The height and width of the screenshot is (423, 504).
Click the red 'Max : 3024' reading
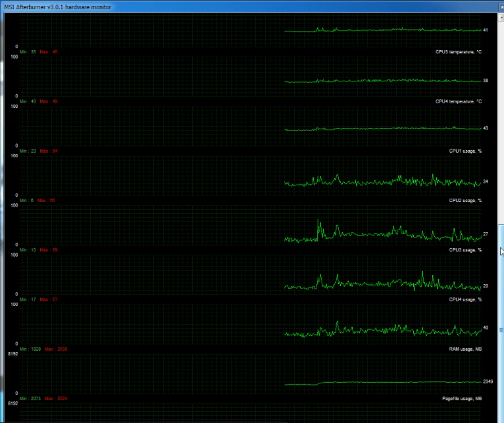[56, 398]
